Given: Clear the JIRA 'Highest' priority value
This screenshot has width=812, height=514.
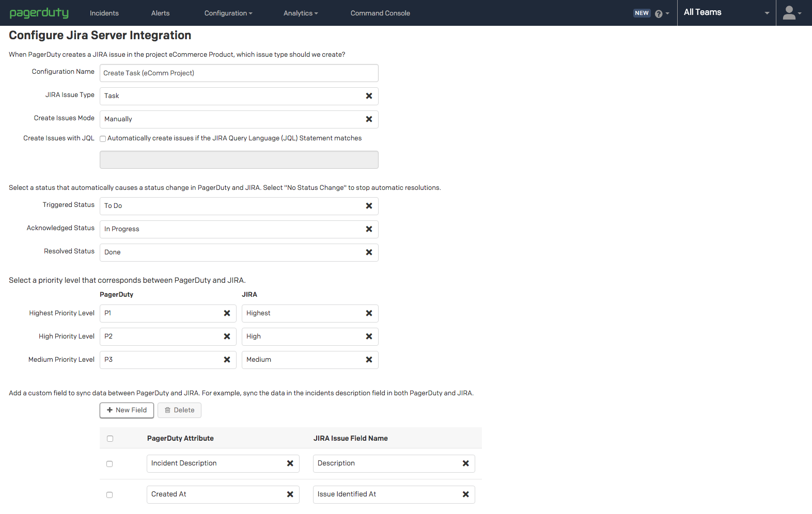Looking at the screenshot, I should click(369, 313).
